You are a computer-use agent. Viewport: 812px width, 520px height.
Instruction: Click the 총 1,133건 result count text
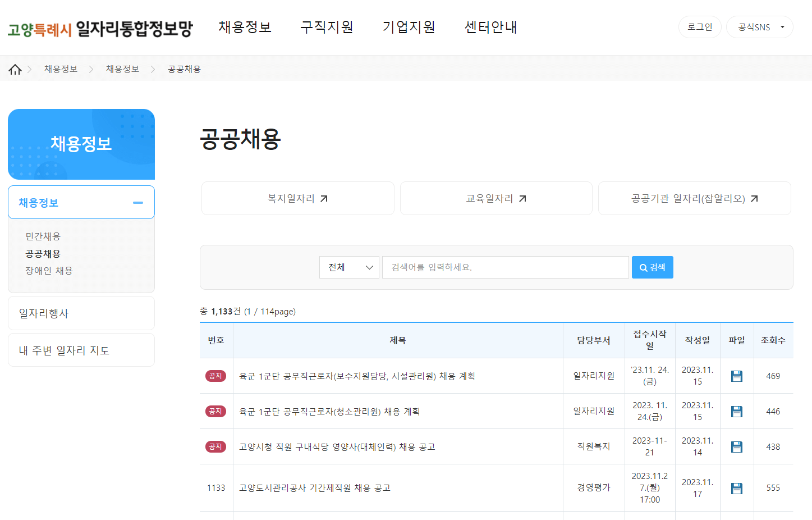pos(248,312)
